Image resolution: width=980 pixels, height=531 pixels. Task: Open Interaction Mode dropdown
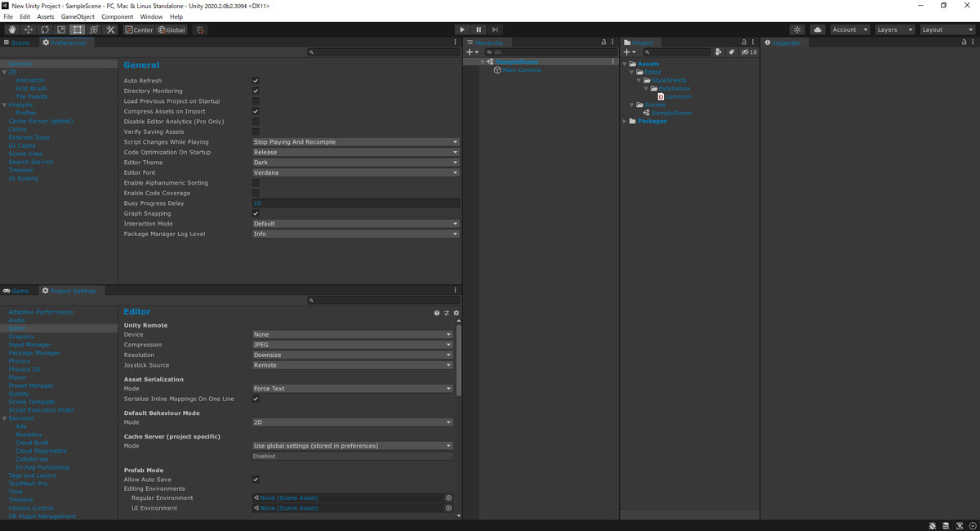coord(355,224)
